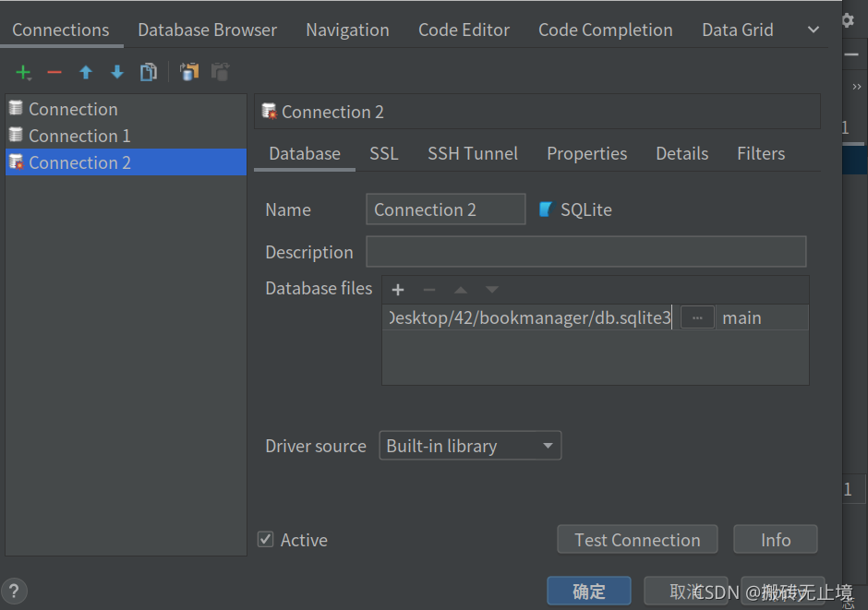868x610 pixels.
Task: Toggle the database file remove minus control
Action: tap(428, 289)
